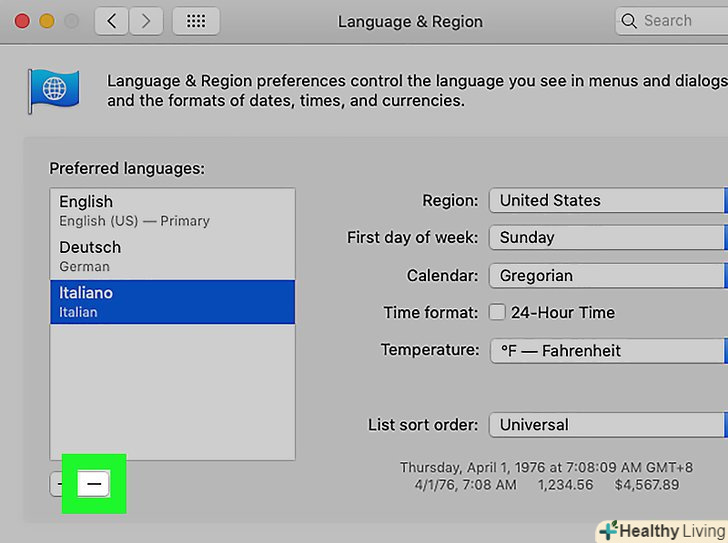Open the Calendar dropdown set to Gregorian
The height and width of the screenshot is (543, 728).
(607, 276)
